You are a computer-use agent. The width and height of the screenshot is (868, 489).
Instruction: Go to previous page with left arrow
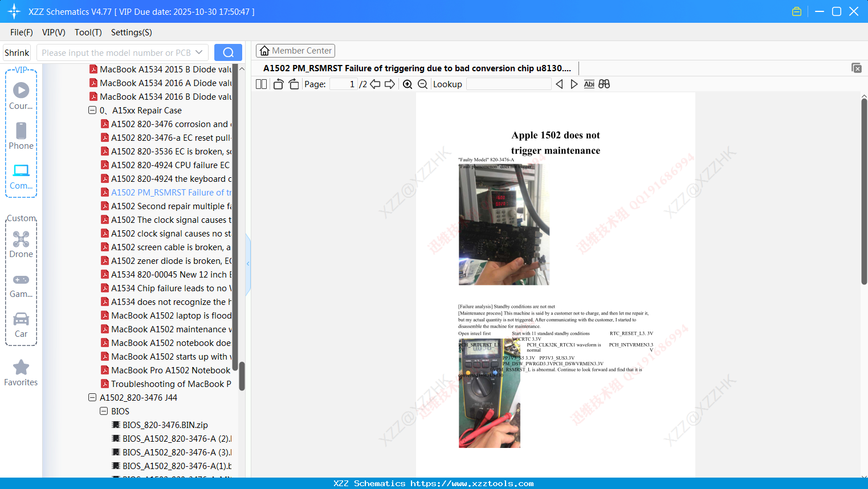pos(375,84)
